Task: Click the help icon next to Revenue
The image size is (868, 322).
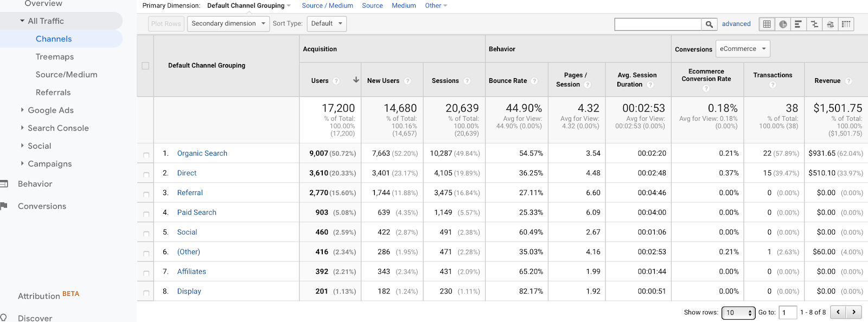Action: (x=848, y=81)
